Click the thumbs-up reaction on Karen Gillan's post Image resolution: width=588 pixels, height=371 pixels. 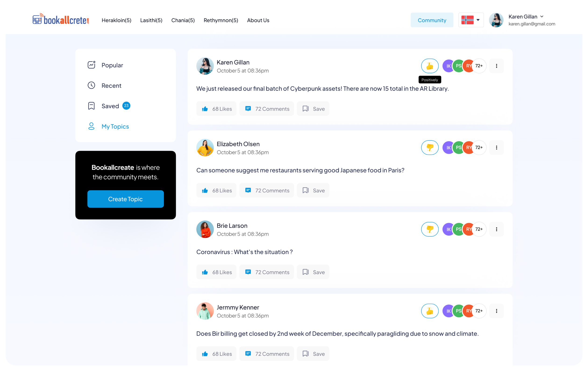(x=430, y=66)
